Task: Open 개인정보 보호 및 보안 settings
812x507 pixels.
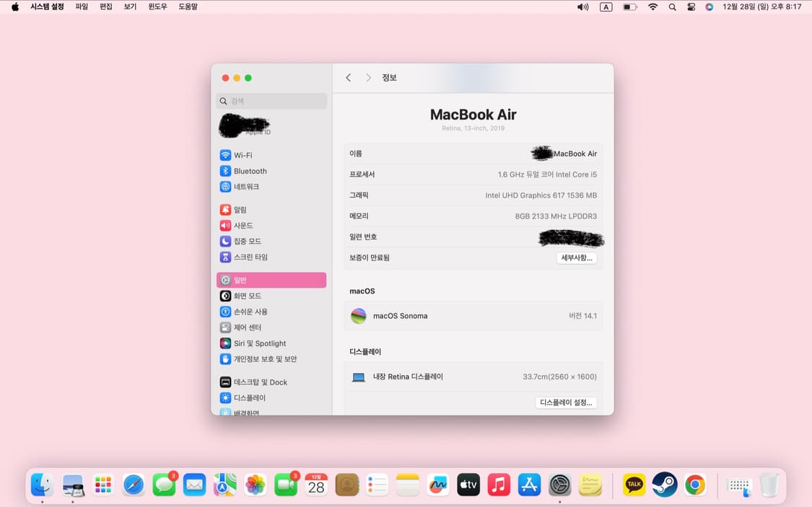Action: coord(264,359)
